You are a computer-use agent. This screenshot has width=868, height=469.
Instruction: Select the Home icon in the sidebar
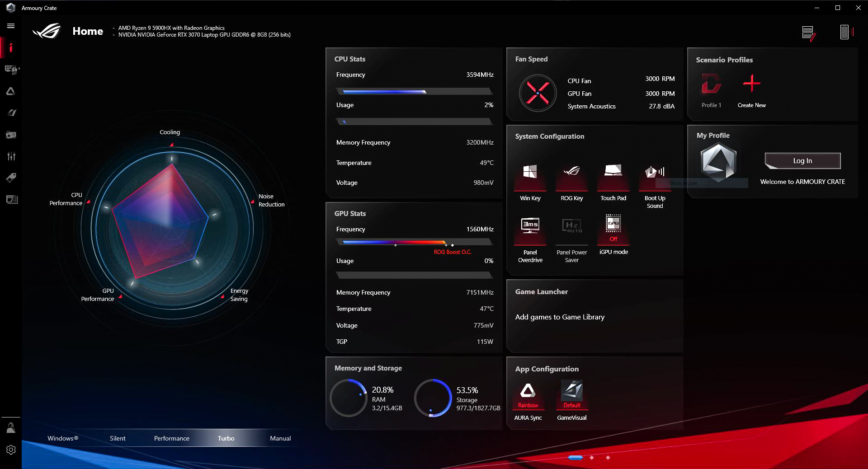click(11, 47)
